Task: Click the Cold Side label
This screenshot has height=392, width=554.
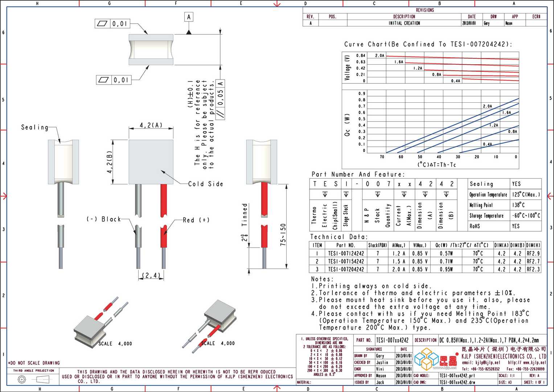Action: [x=205, y=184]
